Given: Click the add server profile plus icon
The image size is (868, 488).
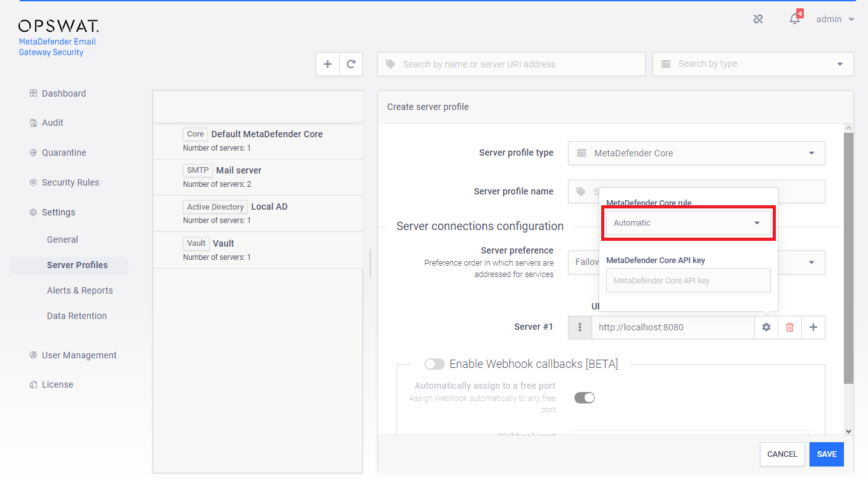Looking at the screenshot, I should (328, 64).
